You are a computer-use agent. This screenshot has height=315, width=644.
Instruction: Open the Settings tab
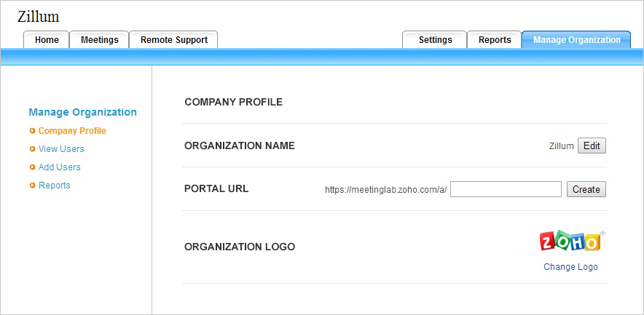pos(435,40)
